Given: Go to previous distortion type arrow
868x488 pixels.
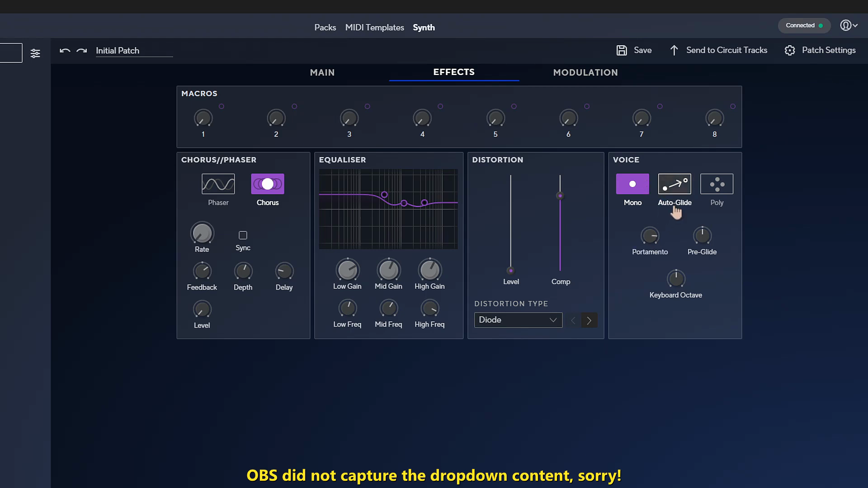Looking at the screenshot, I should pos(573,320).
